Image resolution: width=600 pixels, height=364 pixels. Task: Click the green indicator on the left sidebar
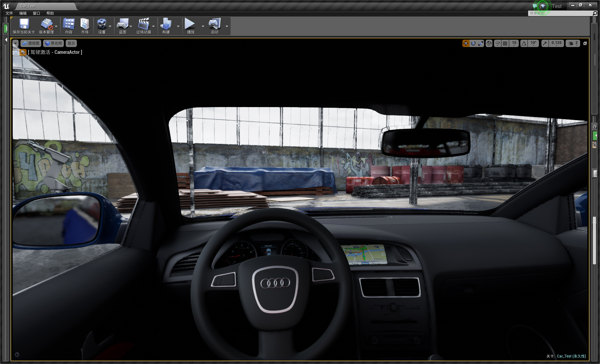tap(6, 29)
